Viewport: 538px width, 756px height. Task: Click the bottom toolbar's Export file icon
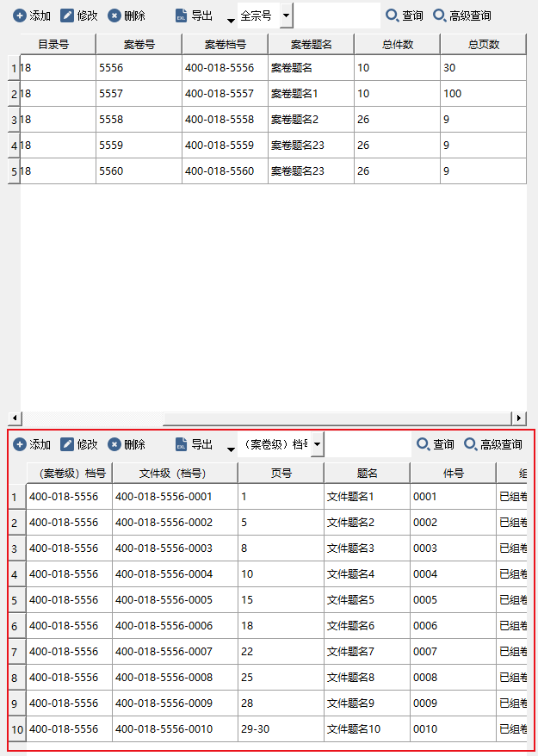click(181, 444)
